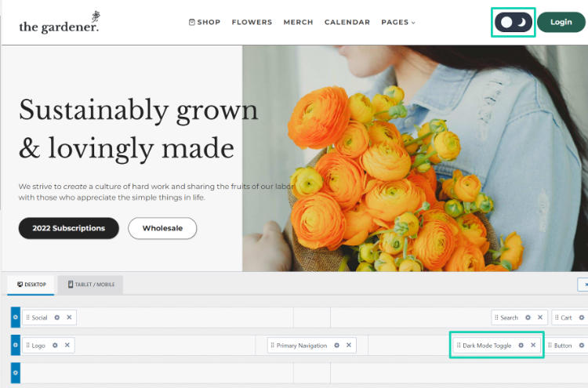Remove the Logo item with X
The image size is (588, 388).
[x=67, y=345]
